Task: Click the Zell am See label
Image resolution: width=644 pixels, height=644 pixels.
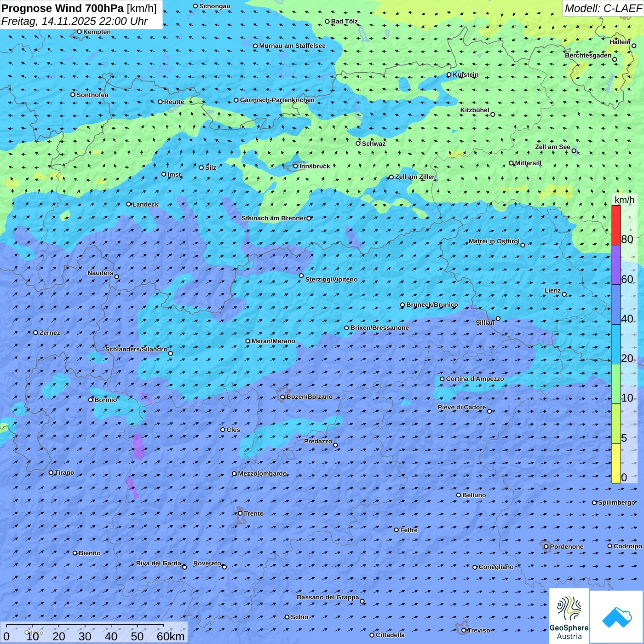Action: tap(552, 147)
